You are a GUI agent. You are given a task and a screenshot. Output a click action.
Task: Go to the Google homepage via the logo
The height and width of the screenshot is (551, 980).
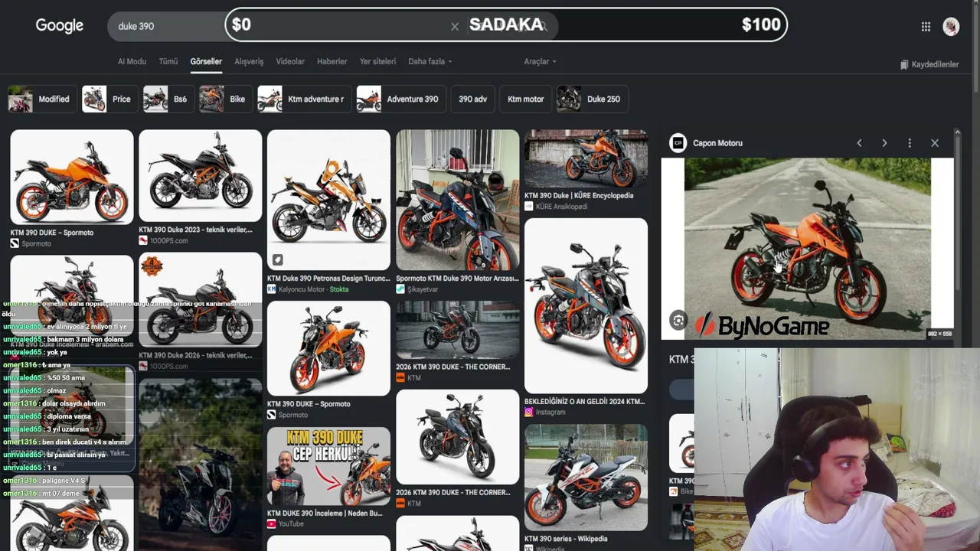pos(60,26)
